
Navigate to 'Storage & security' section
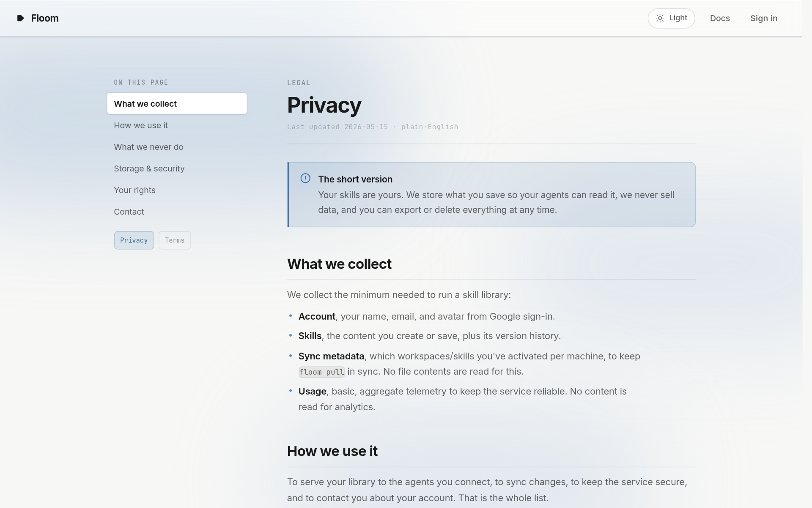pos(149,168)
